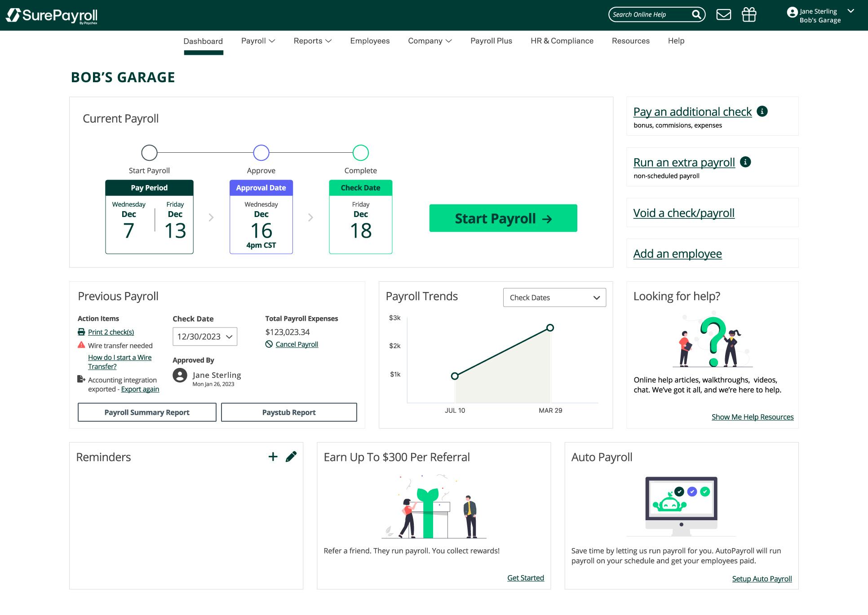Screen dimensions: 868x615
Task: Click the pencil icon to edit reminders
Action: (291, 456)
